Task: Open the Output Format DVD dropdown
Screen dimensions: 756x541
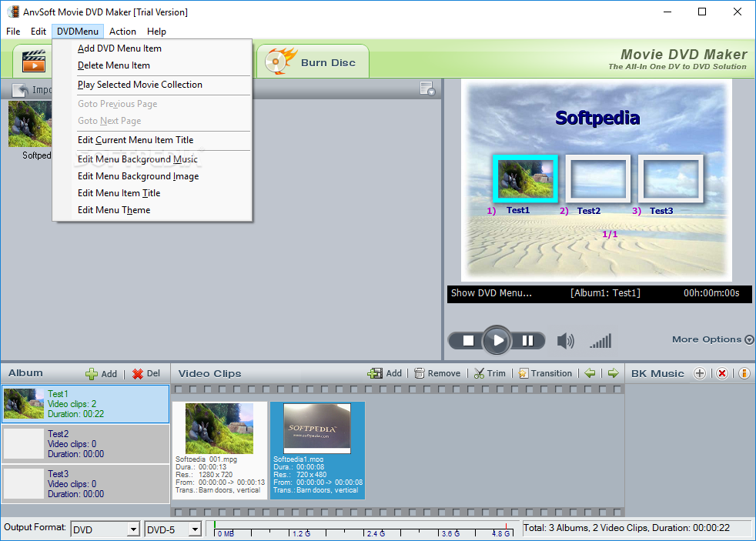Action: (x=105, y=529)
